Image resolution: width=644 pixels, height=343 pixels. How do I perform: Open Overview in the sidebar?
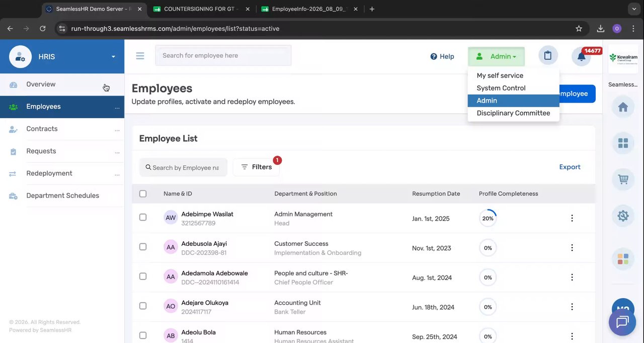62,84
